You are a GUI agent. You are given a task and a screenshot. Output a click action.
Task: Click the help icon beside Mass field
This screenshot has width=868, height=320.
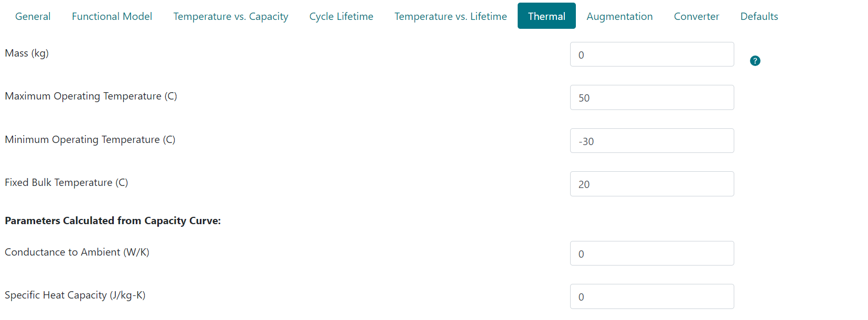click(x=755, y=61)
